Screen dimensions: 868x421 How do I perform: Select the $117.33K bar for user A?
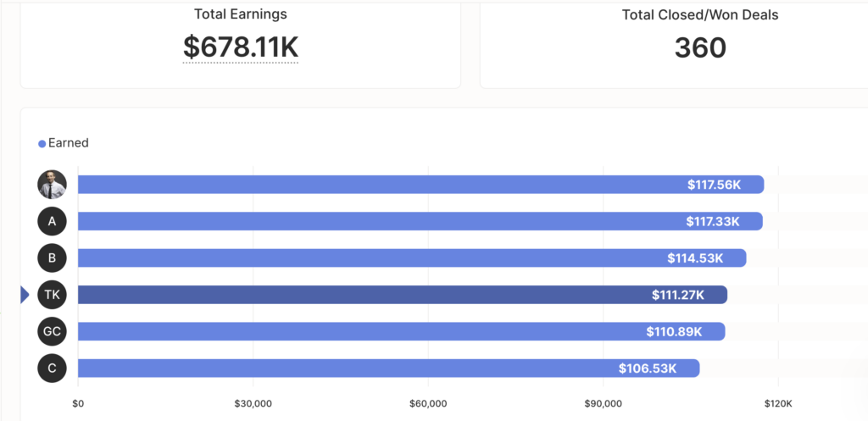coord(420,221)
